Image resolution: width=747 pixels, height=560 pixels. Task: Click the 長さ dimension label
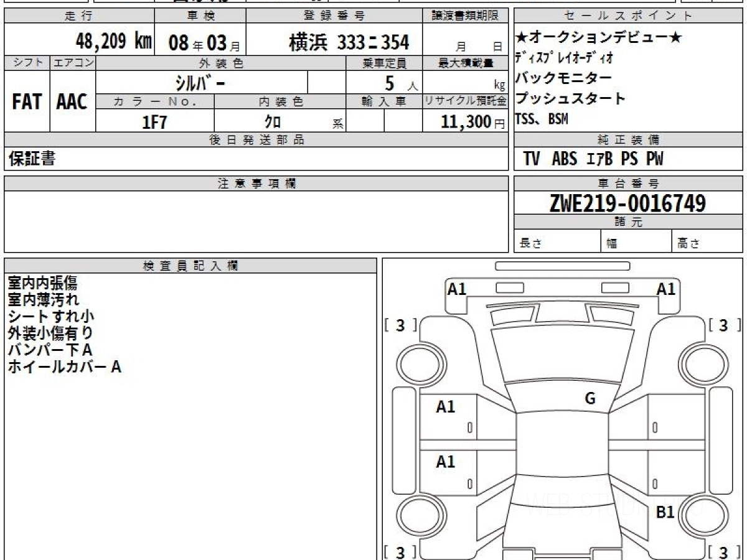point(531,244)
